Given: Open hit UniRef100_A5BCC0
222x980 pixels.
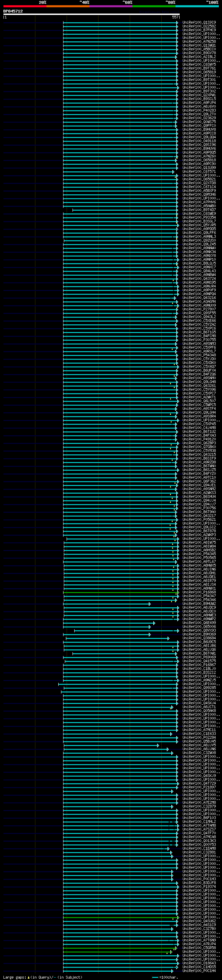Looking at the screenshot, I should tap(199, 49).
